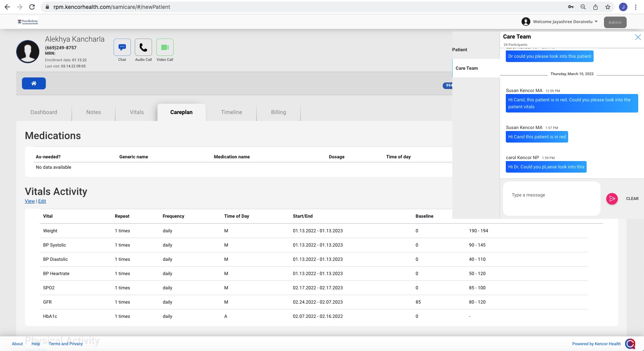Click the CLEAR button in chat
This screenshot has width=644, height=351.
(x=632, y=199)
